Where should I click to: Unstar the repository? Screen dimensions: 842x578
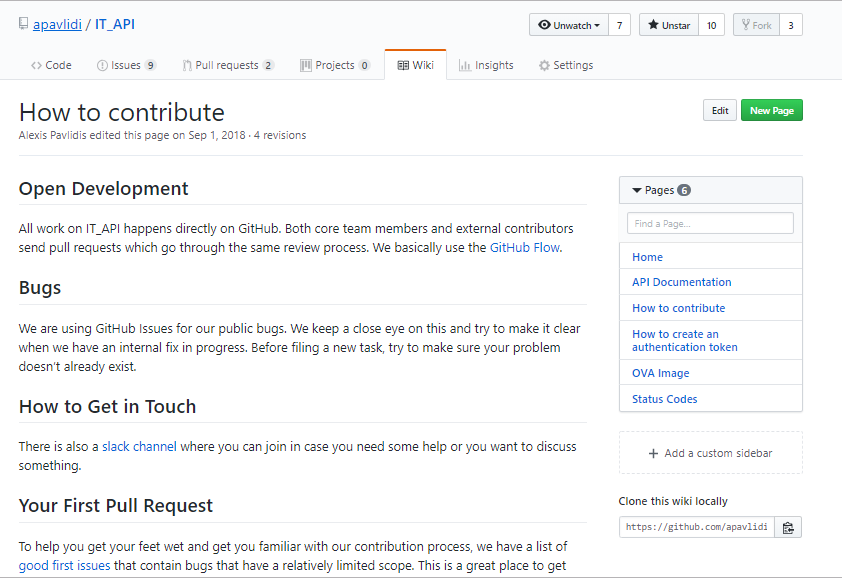pyautogui.click(x=669, y=25)
